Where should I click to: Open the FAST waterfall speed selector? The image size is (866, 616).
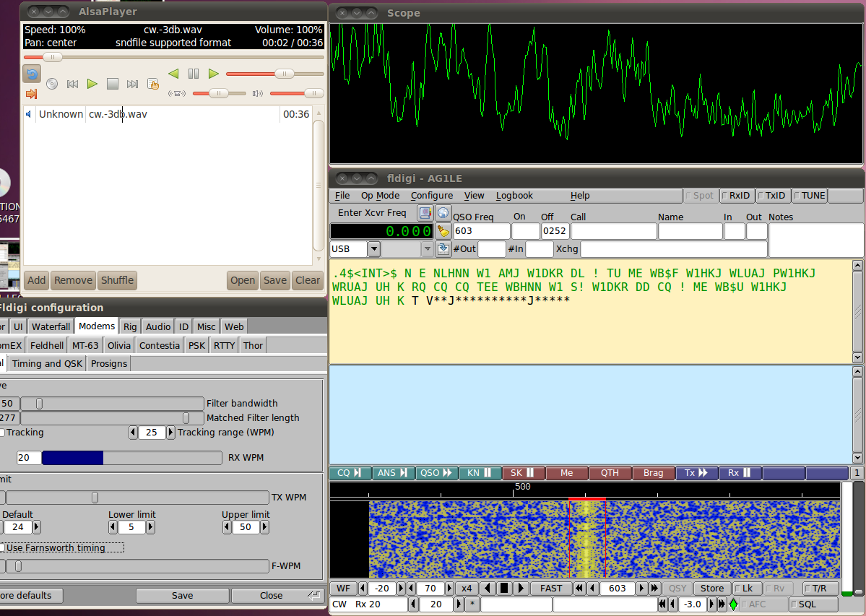[x=550, y=588]
